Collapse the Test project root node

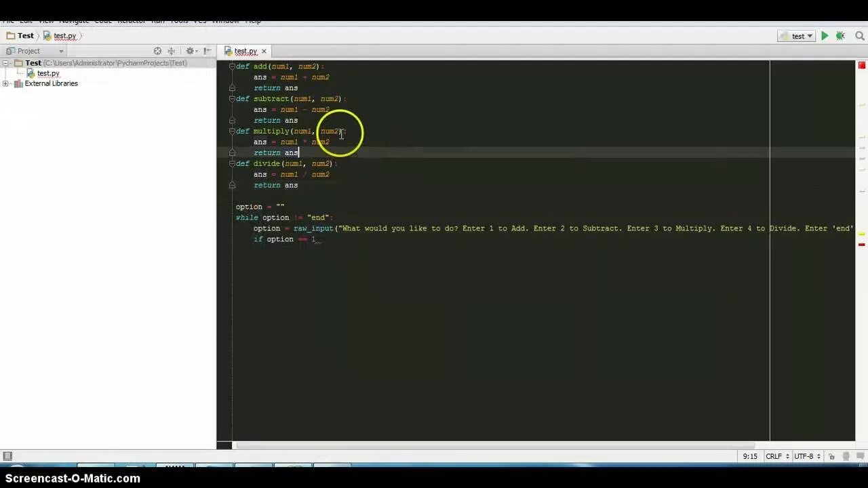coord(5,63)
